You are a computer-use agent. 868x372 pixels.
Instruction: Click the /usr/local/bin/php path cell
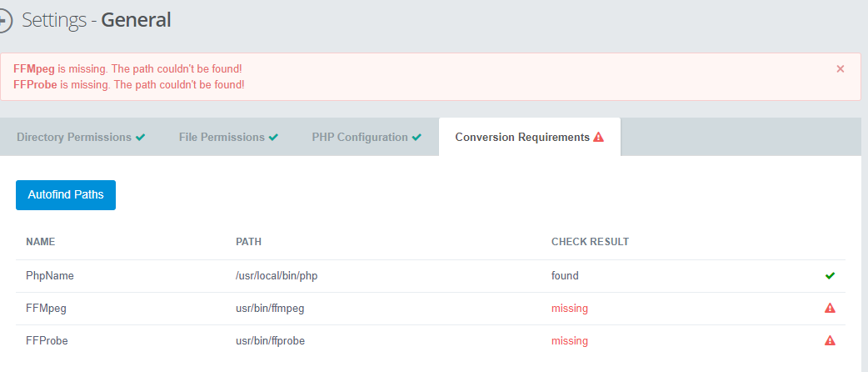[x=277, y=275]
